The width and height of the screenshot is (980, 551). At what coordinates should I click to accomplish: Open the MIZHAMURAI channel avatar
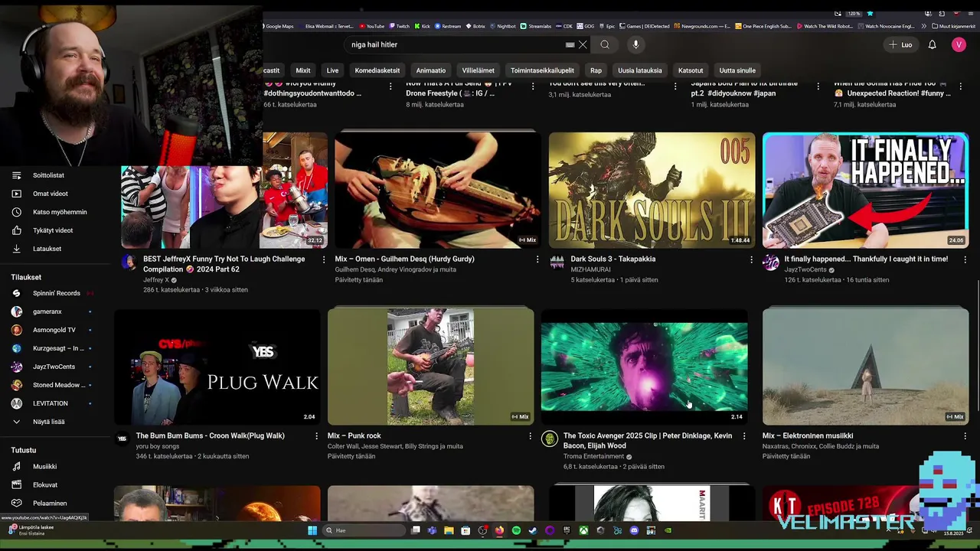click(x=557, y=262)
